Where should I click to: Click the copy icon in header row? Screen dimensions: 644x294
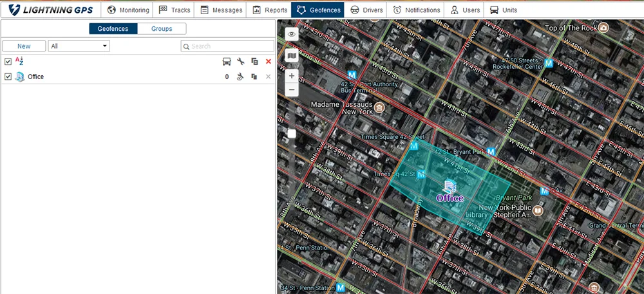point(254,62)
